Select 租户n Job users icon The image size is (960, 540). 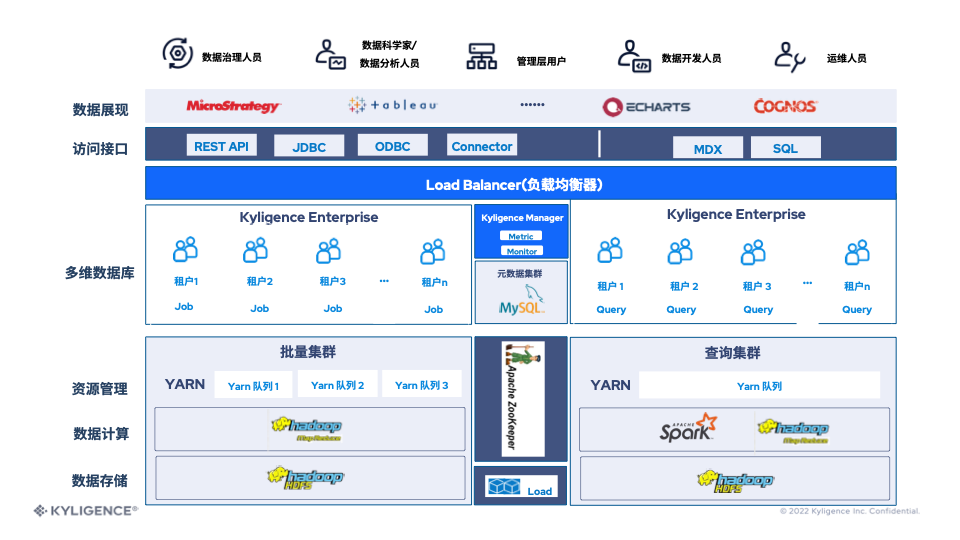[433, 252]
